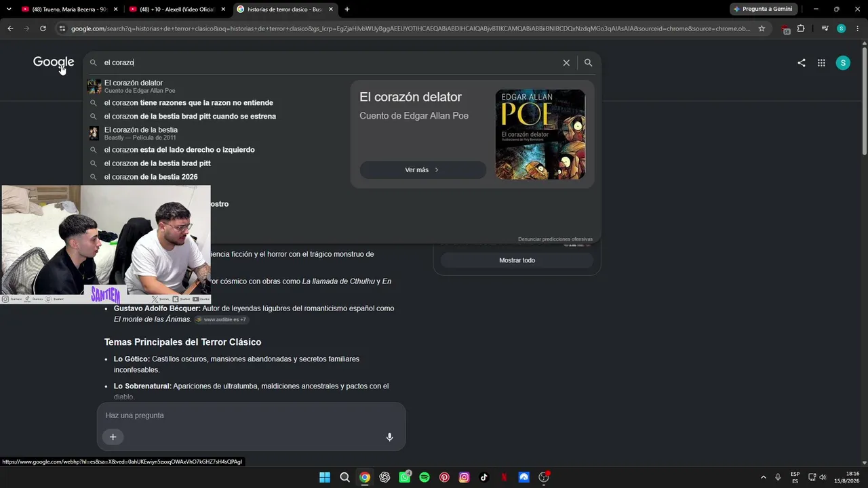View site information icon in address bar
Screen dimensions: 868x488
click(x=62, y=28)
